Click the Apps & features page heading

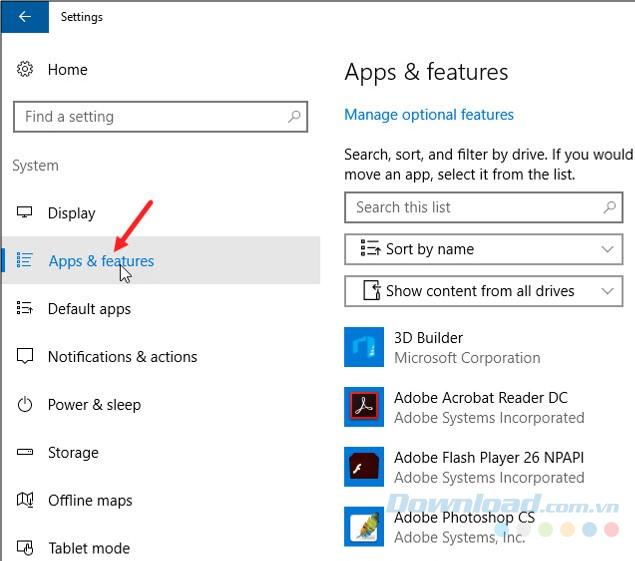pyautogui.click(x=426, y=72)
